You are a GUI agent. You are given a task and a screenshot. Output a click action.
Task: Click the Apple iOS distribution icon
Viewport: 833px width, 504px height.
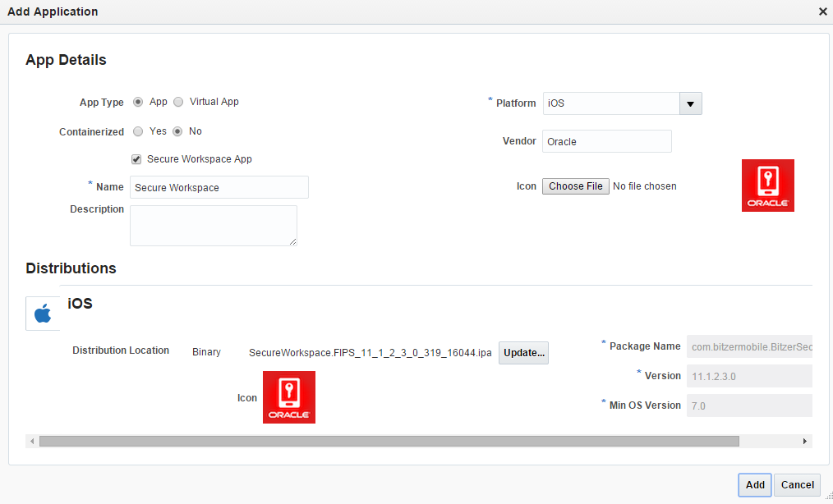[x=43, y=314]
